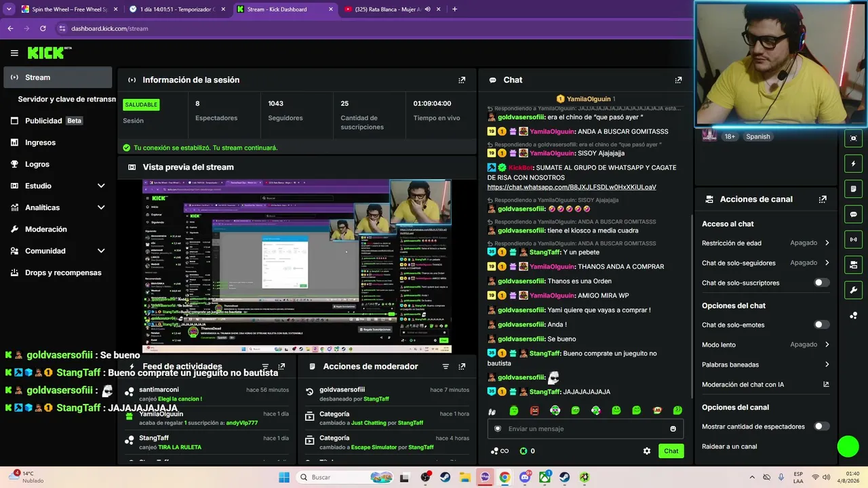
Task: Open the emote picker in message box
Action: click(x=673, y=429)
